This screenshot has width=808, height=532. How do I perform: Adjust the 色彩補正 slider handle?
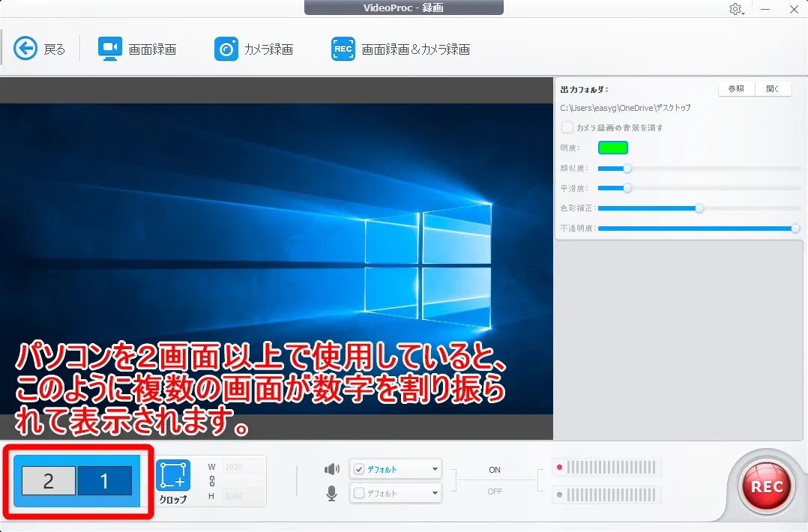click(x=699, y=208)
